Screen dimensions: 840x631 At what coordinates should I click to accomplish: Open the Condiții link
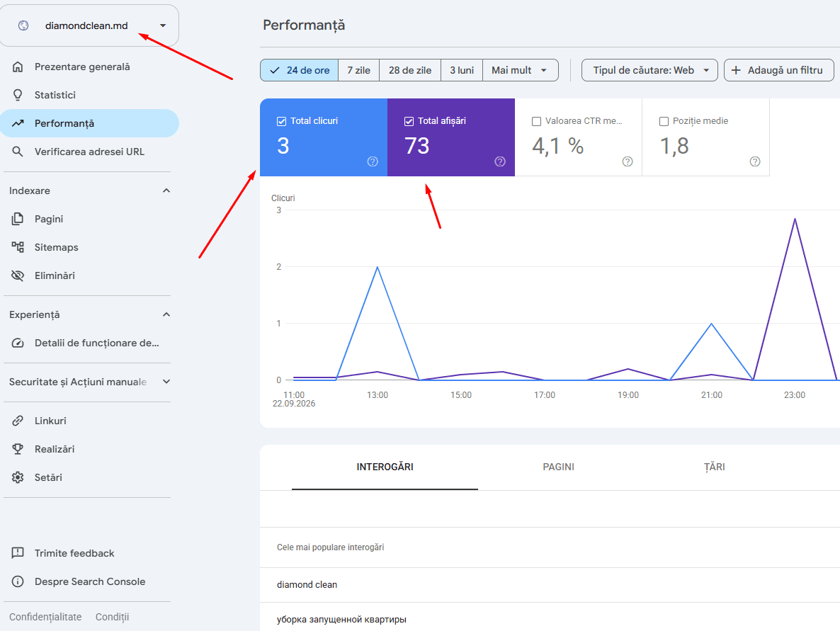click(112, 617)
